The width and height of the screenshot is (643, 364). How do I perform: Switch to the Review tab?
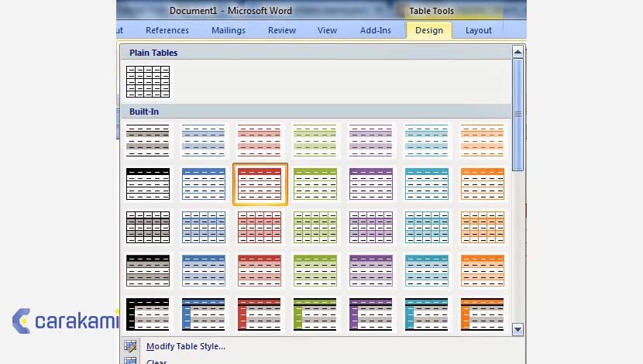(282, 30)
